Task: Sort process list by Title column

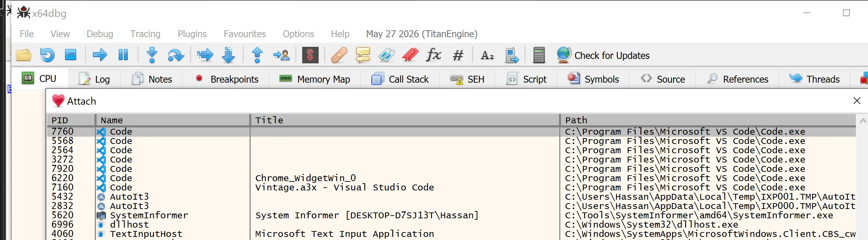Action: (405, 120)
